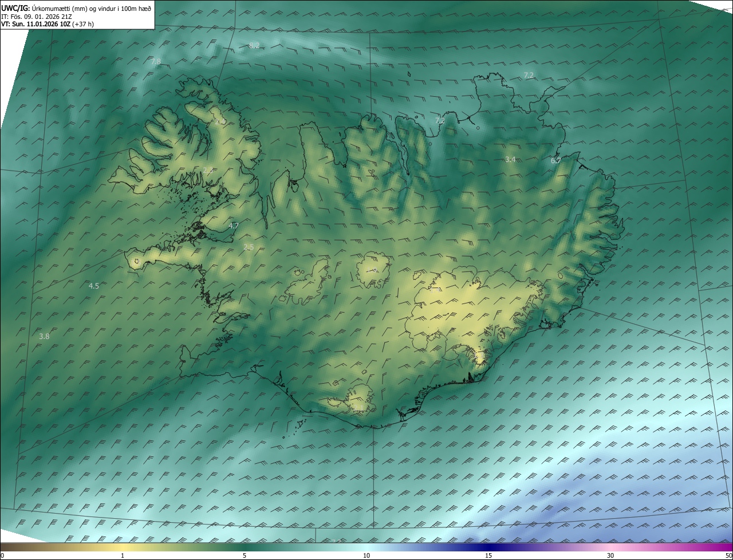
Task: Click the 2.5 value label on the map
Action: pyautogui.click(x=249, y=247)
